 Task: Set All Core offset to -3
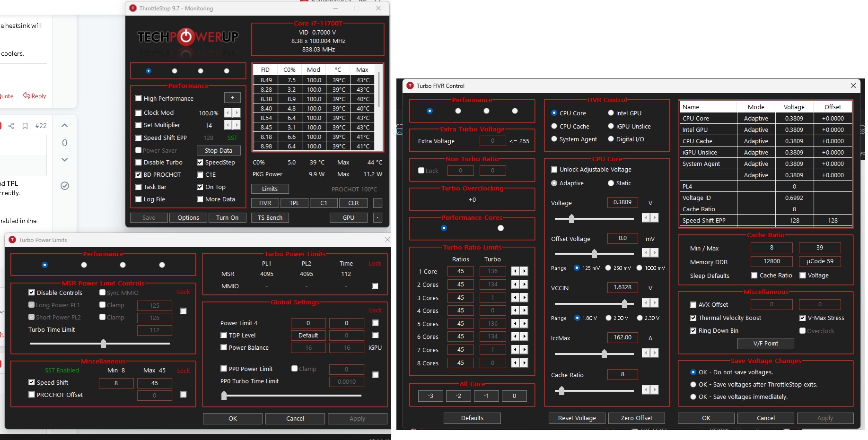(x=430, y=396)
